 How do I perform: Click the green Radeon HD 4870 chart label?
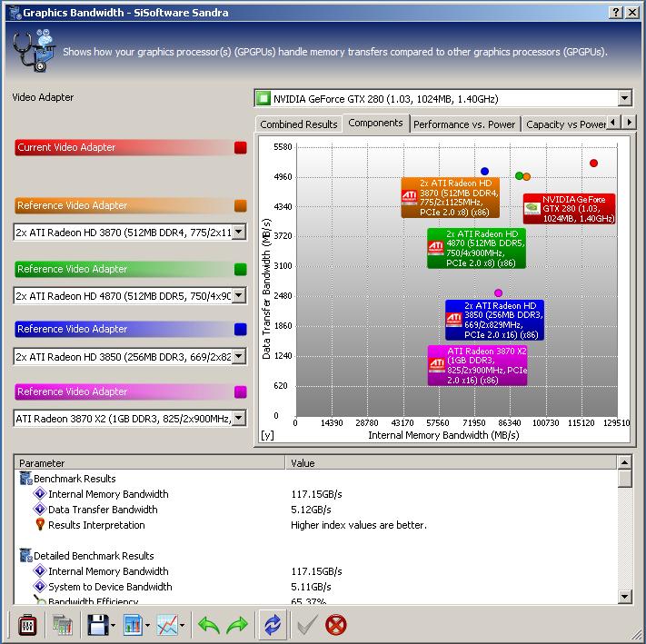point(477,248)
